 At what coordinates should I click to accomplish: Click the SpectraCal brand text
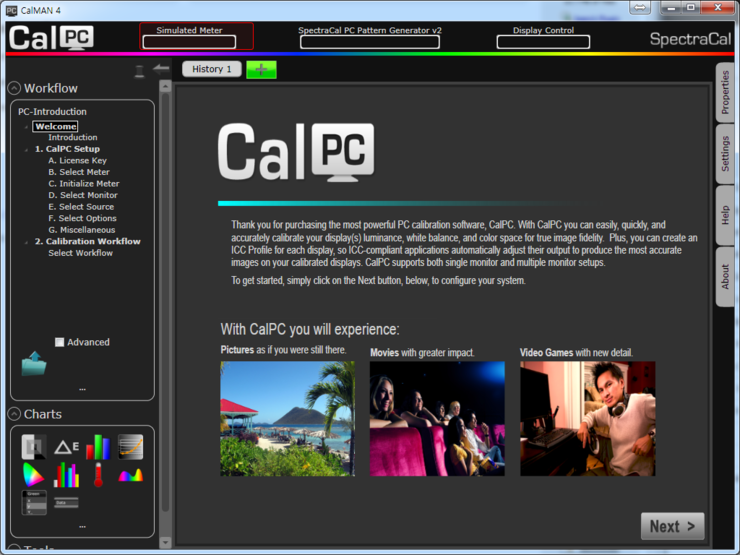(x=690, y=39)
